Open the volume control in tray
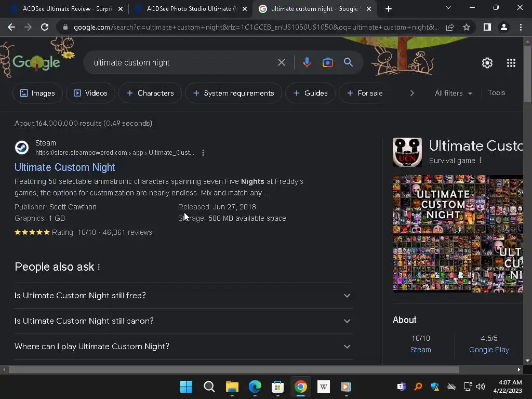Image resolution: width=532 pixels, height=399 pixels. pyautogui.click(x=481, y=387)
